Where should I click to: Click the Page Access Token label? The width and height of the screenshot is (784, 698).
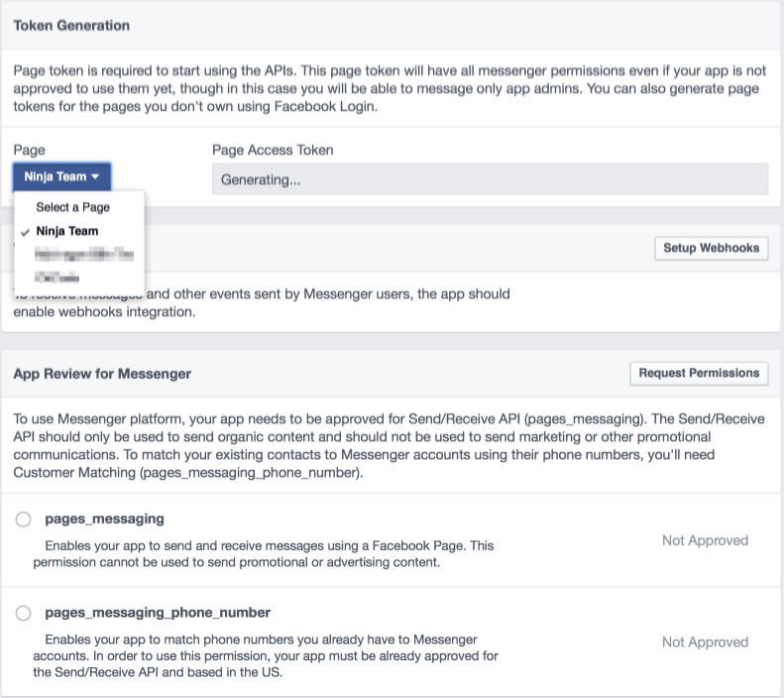pos(273,150)
